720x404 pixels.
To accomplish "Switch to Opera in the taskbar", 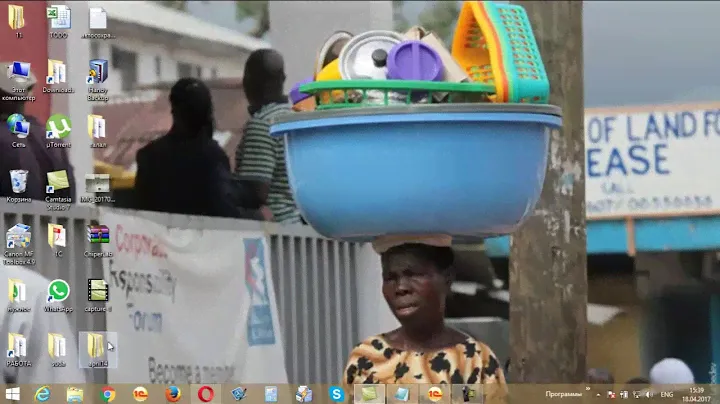I will coord(205,394).
